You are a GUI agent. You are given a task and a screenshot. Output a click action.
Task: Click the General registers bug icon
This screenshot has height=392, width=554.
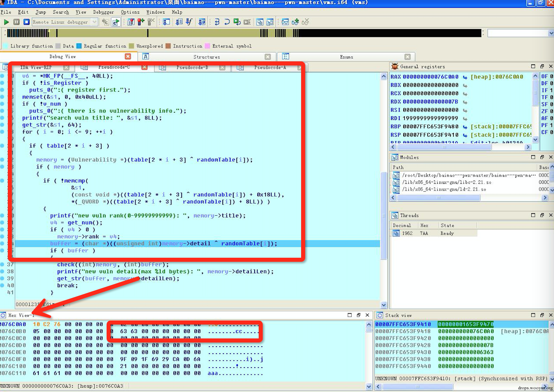coord(394,66)
